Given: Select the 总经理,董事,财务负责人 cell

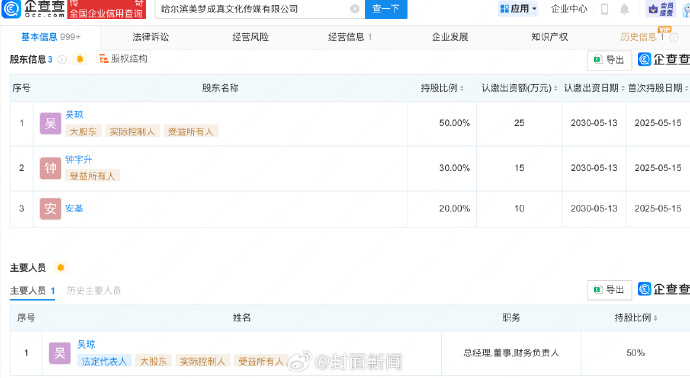Looking at the screenshot, I should point(511,353).
